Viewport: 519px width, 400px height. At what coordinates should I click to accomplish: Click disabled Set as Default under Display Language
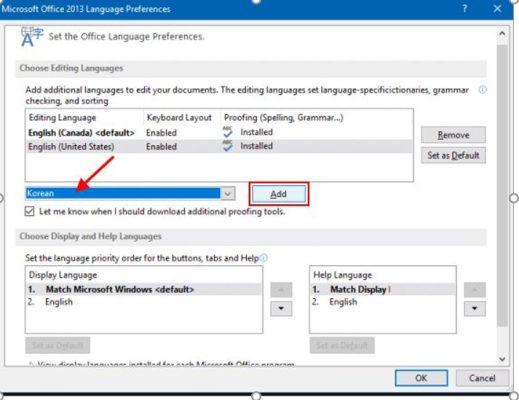click(58, 345)
